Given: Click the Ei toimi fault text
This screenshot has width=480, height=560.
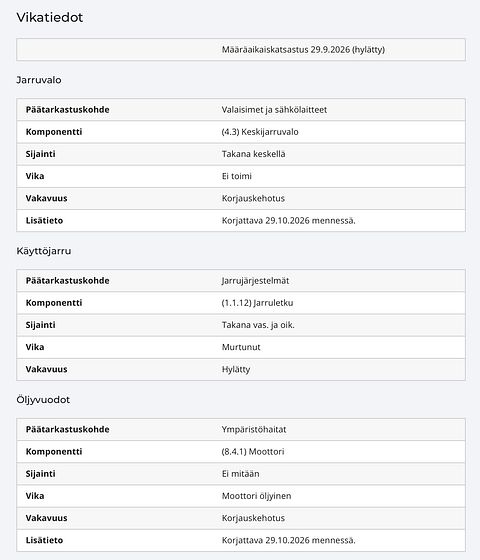Looking at the screenshot, I should (236, 176).
